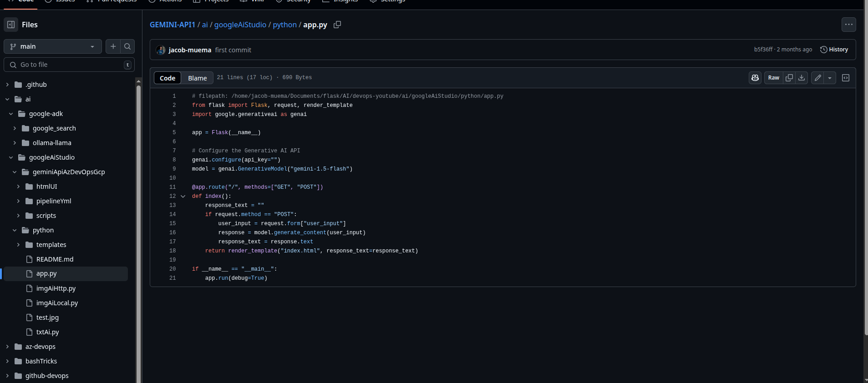Open the Settings repository tab
Image resolution: width=868 pixels, height=383 pixels.
387,1
